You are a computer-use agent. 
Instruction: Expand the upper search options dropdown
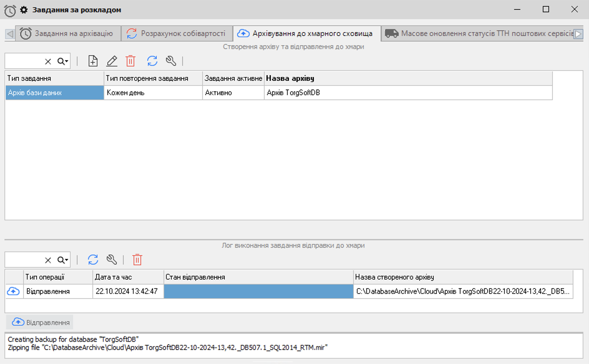tap(63, 61)
